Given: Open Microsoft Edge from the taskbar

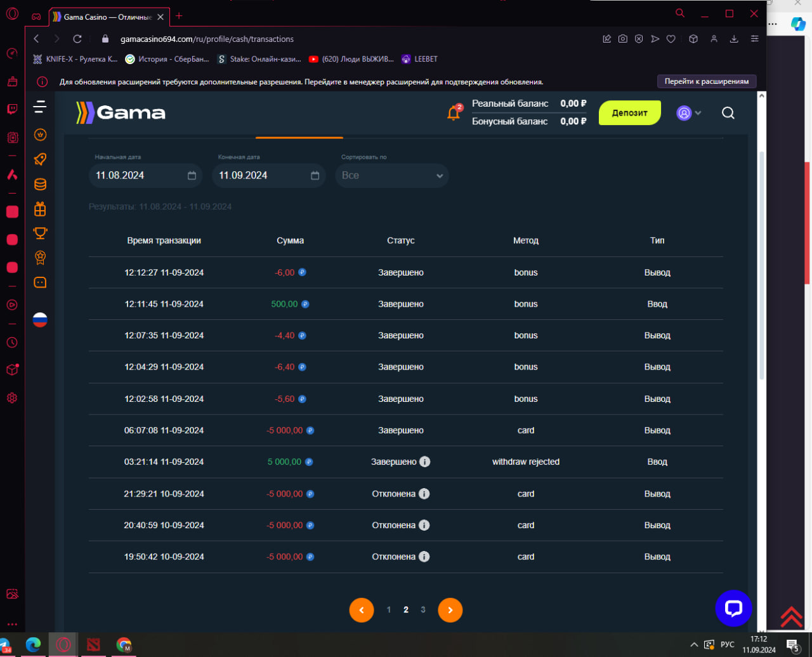Looking at the screenshot, I should click(x=33, y=645).
